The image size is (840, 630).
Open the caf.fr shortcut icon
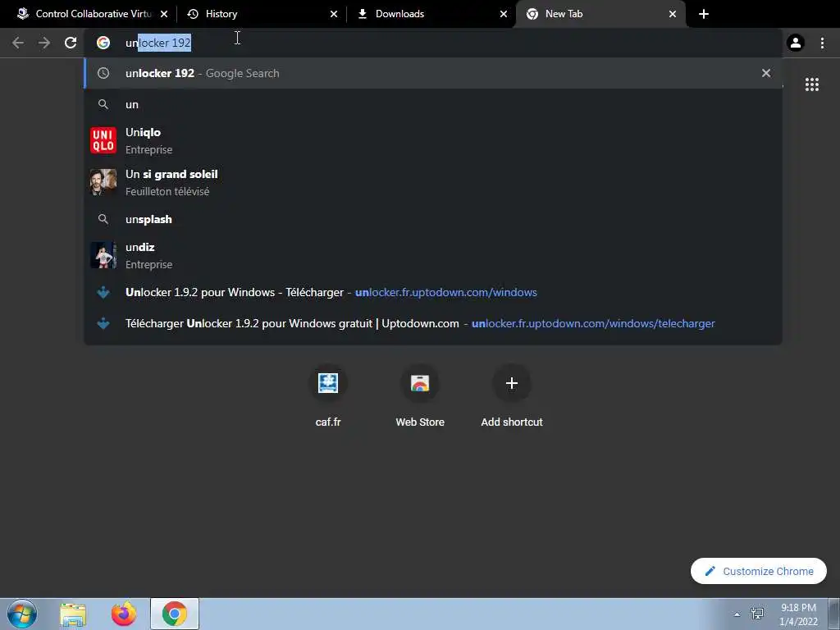328,383
